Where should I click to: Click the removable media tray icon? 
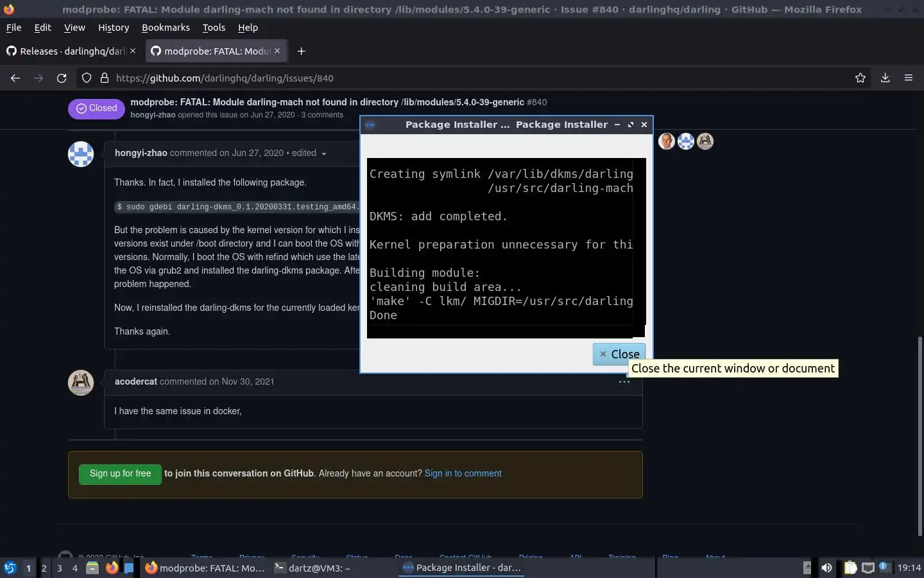tap(807, 568)
